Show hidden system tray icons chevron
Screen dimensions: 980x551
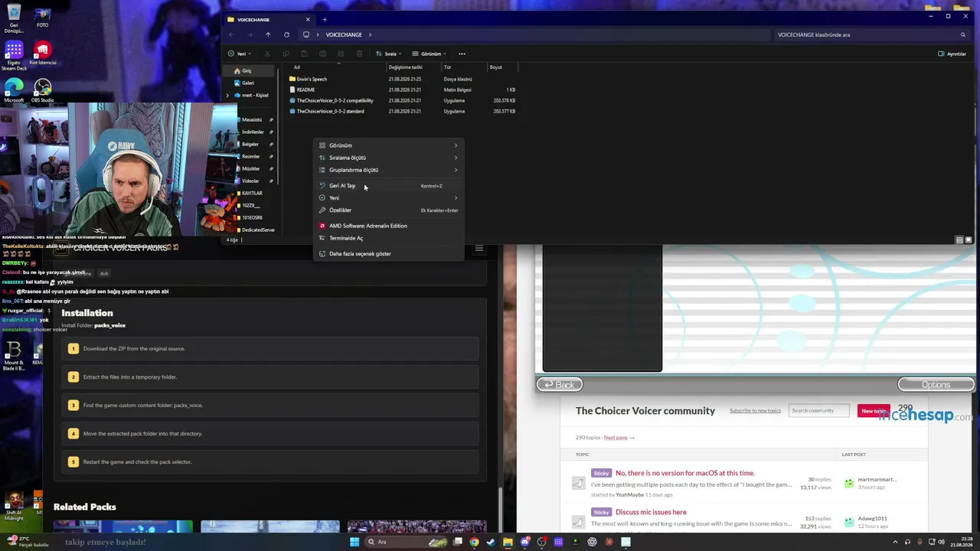click(x=895, y=542)
